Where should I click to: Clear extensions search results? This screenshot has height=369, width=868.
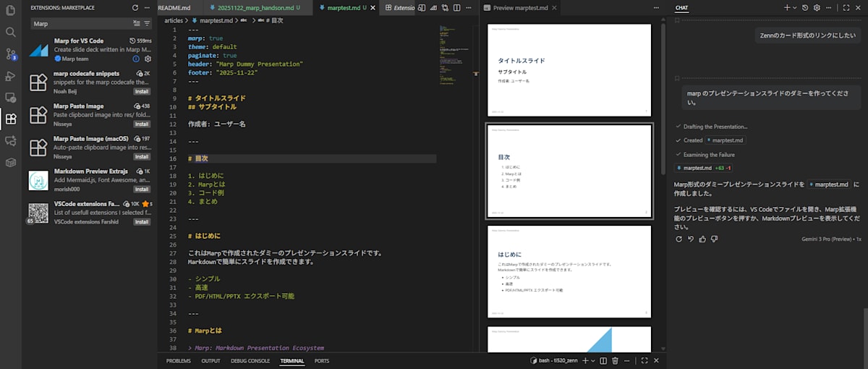click(x=136, y=23)
